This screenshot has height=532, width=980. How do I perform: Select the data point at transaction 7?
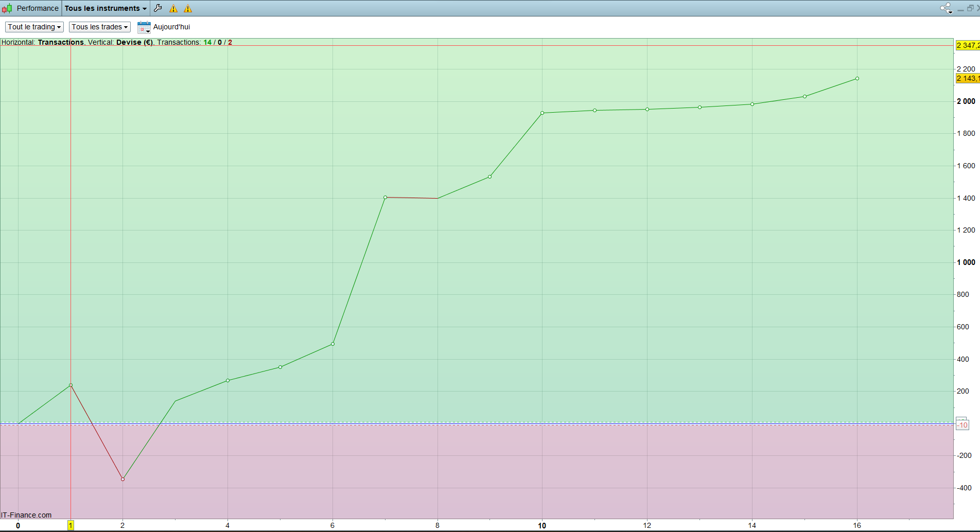point(385,198)
